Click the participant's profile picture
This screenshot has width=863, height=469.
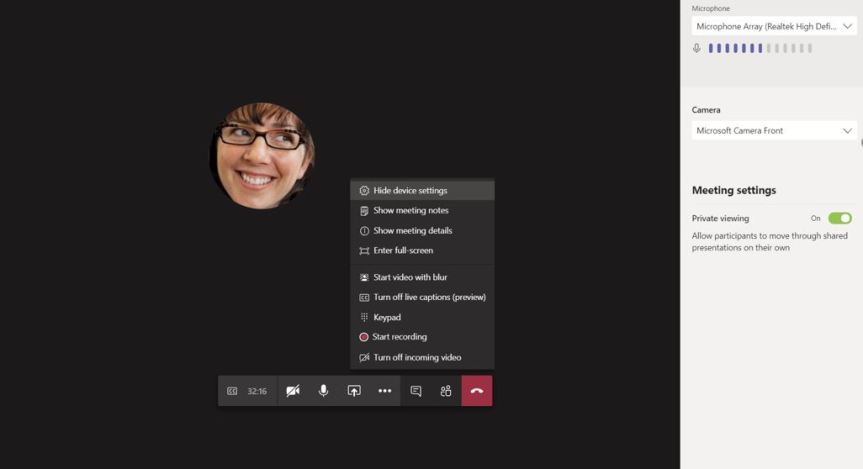tap(262, 155)
